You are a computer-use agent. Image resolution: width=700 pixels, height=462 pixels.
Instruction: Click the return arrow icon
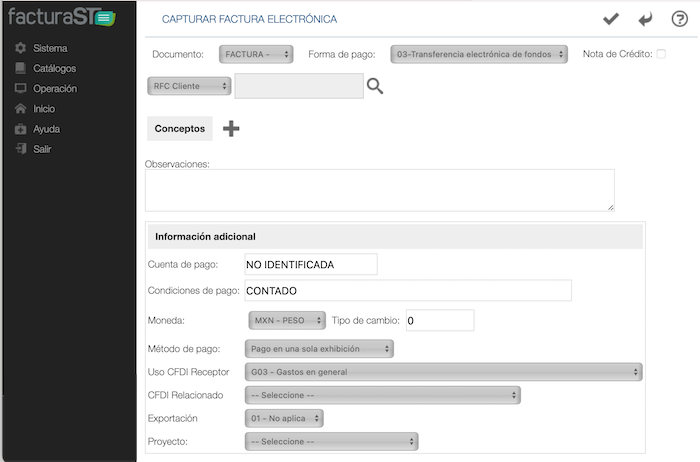pos(645,19)
